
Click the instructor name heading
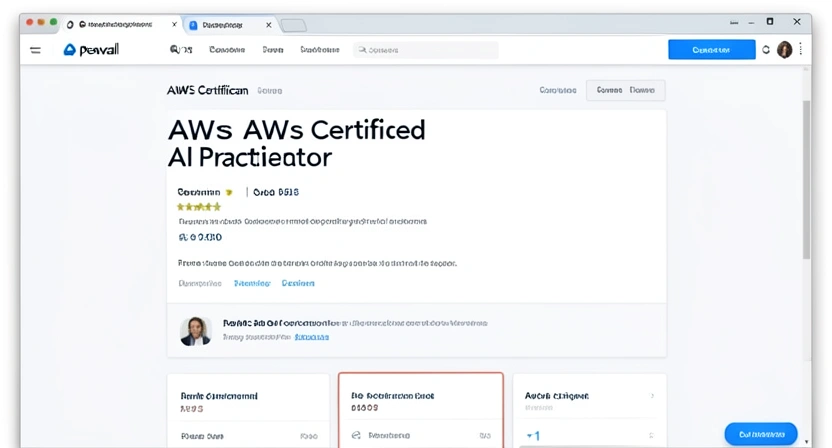(281, 323)
